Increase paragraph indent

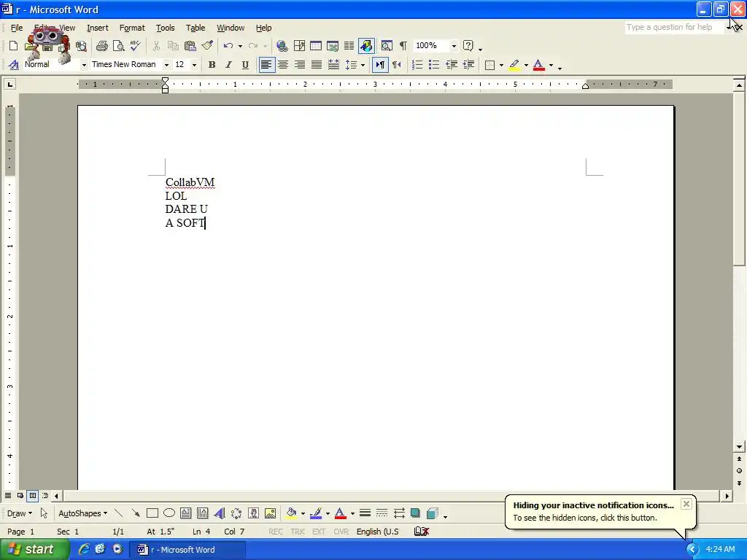point(468,65)
